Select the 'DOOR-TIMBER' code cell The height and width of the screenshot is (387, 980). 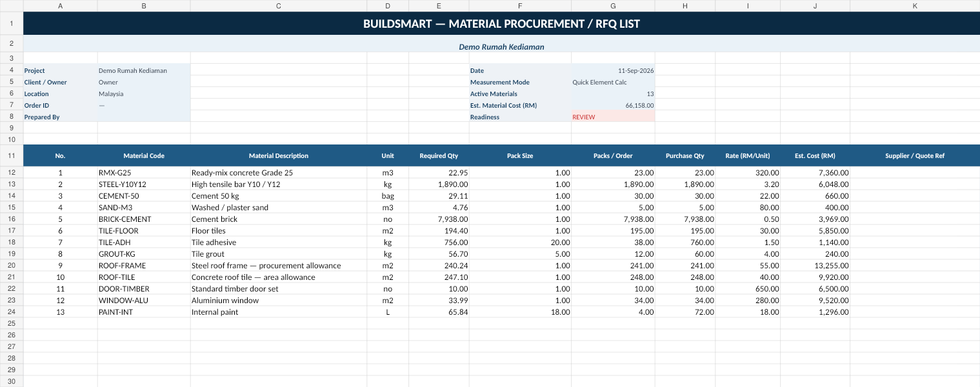click(144, 289)
